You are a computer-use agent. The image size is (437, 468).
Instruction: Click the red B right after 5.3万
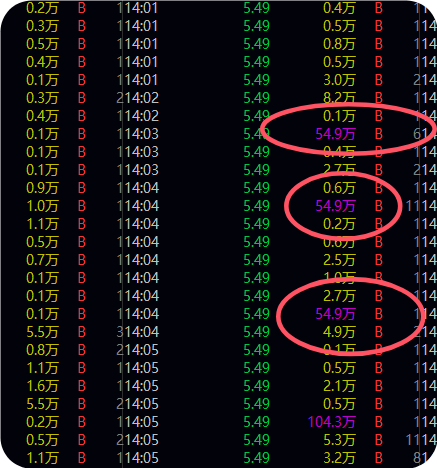coord(379,440)
